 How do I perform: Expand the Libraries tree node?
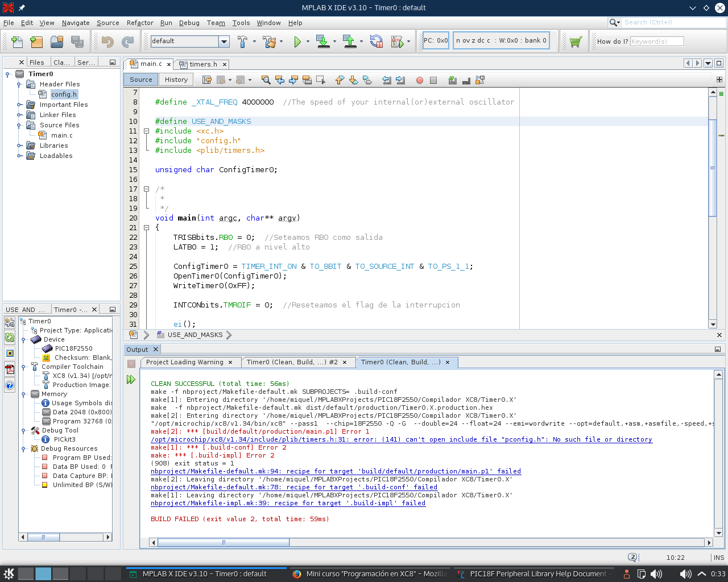click(19, 145)
